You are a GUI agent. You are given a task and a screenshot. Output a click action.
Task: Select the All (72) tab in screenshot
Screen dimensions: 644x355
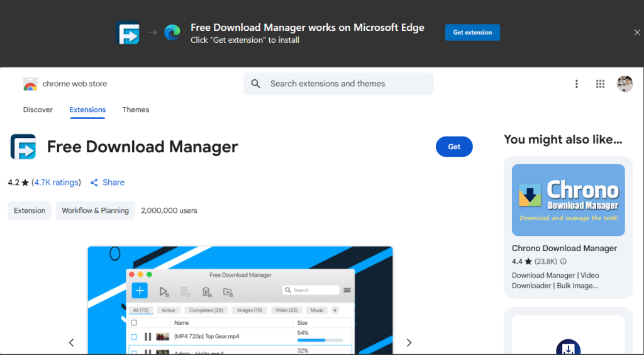(141, 310)
